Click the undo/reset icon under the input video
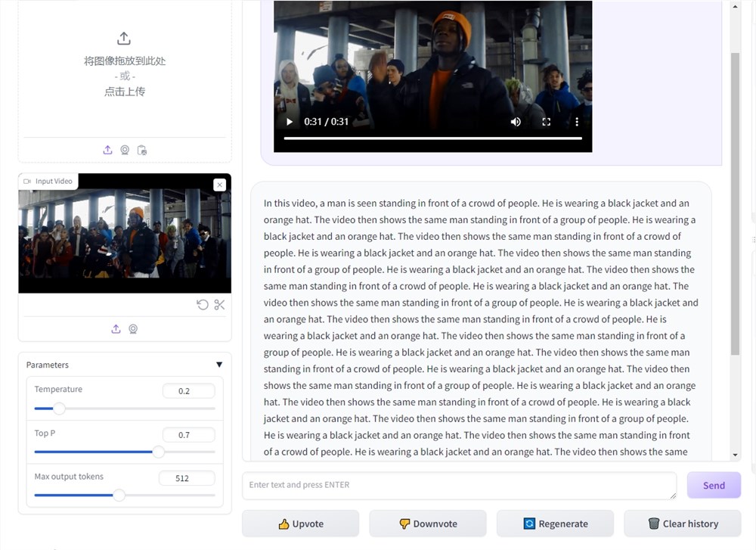The image size is (756, 550). (202, 305)
